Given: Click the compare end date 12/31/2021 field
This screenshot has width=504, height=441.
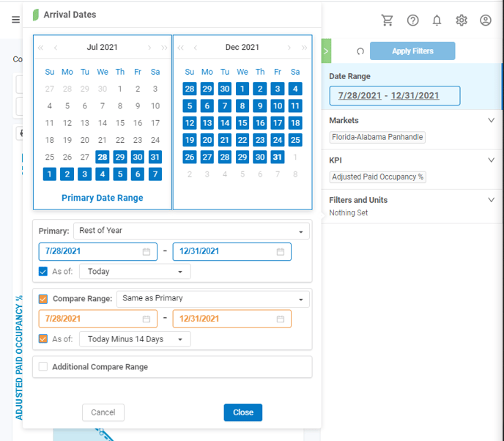Looking at the screenshot, I should (231, 319).
